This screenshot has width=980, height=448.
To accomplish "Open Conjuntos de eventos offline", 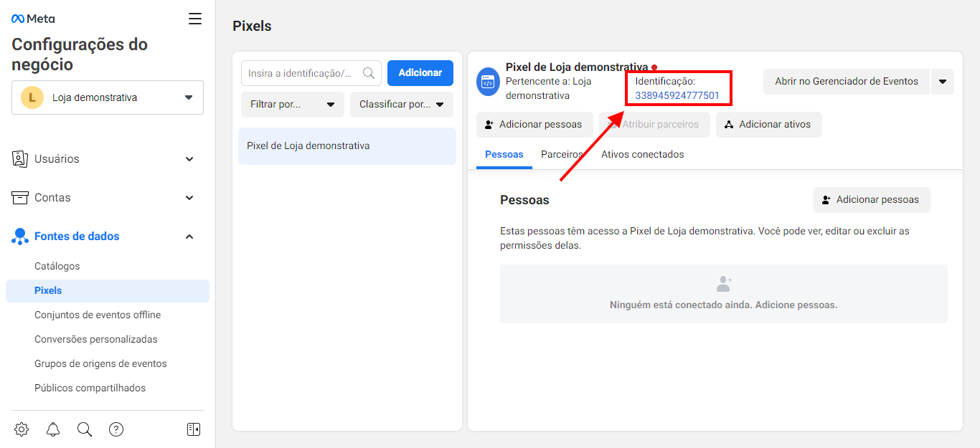I will coord(98,315).
